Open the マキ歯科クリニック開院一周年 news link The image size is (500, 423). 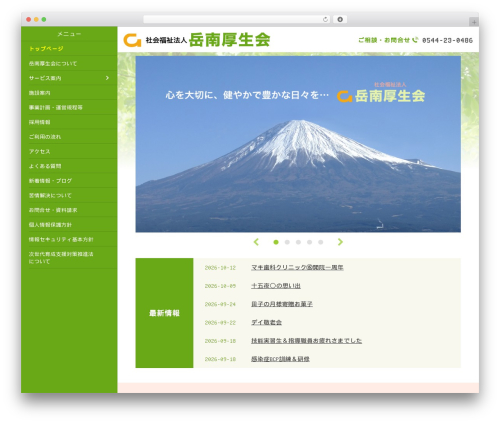(297, 268)
